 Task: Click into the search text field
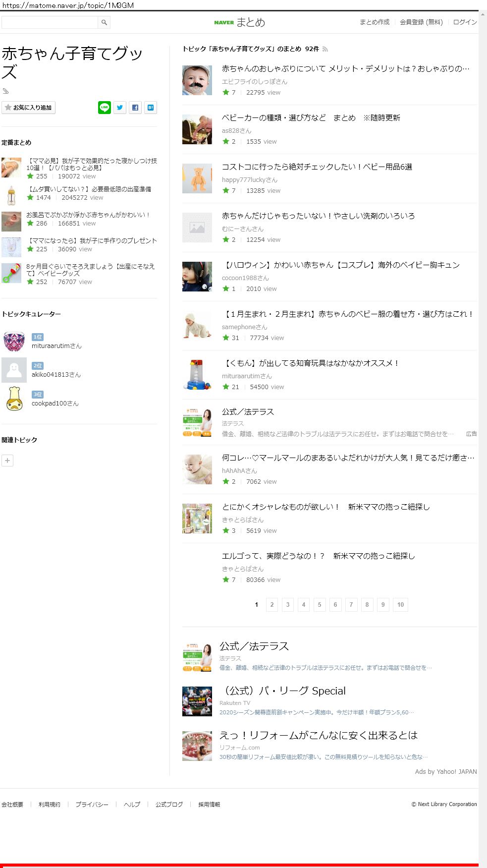[x=50, y=22]
